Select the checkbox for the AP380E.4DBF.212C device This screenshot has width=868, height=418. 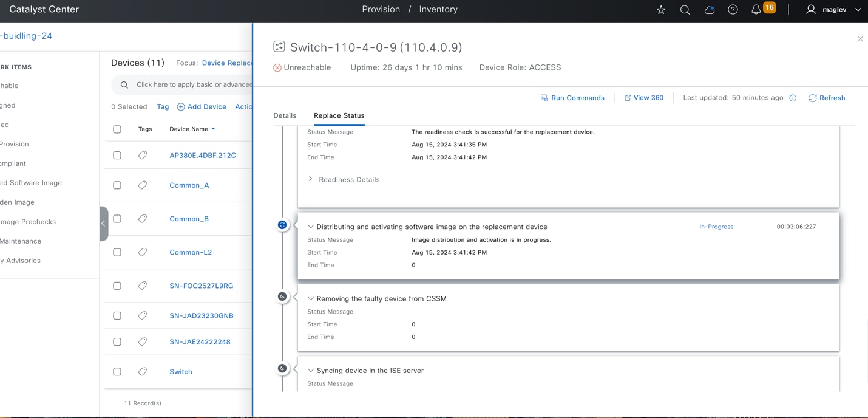tap(117, 155)
